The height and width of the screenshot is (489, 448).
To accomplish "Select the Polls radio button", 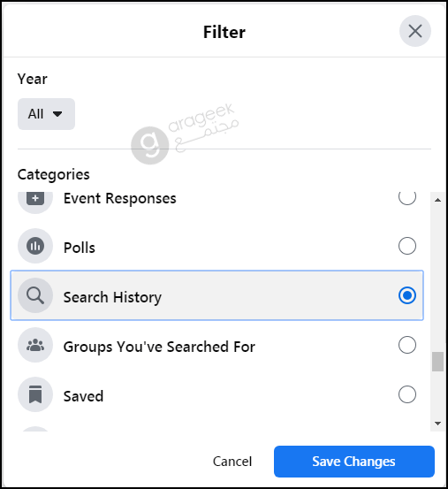I will 406,246.
